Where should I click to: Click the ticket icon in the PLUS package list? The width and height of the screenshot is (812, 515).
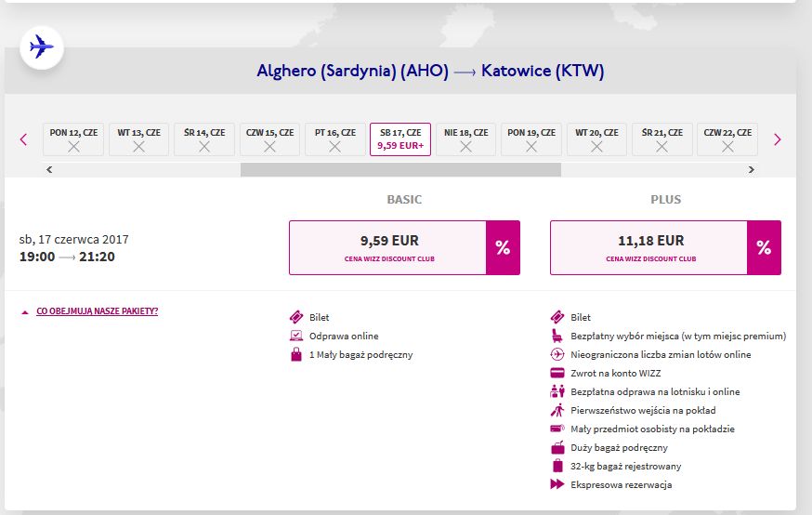pos(557,317)
